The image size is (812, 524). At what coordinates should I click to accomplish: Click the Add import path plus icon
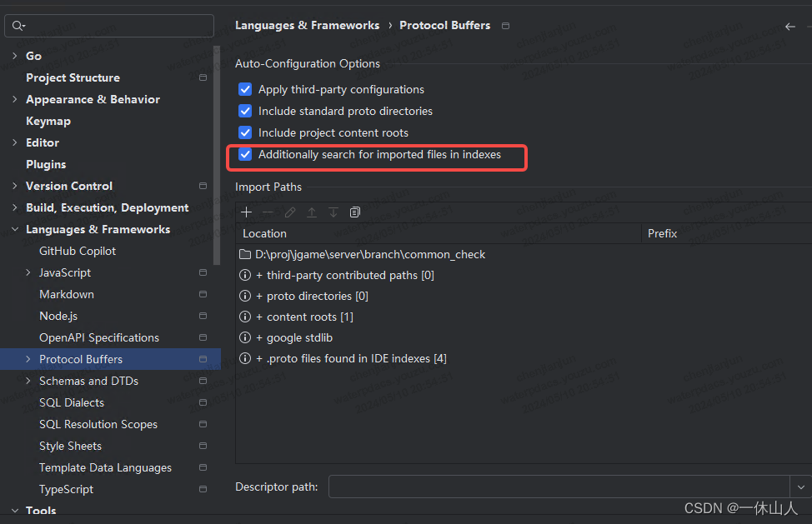246,212
